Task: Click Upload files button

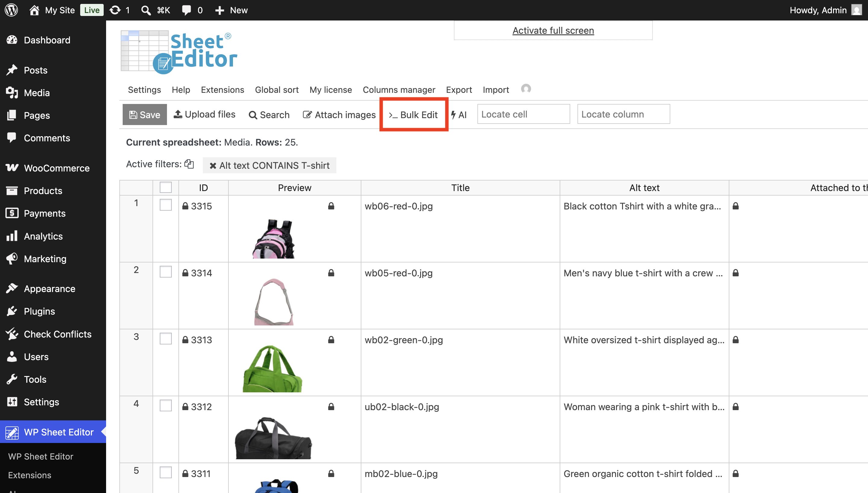Action: coord(204,115)
